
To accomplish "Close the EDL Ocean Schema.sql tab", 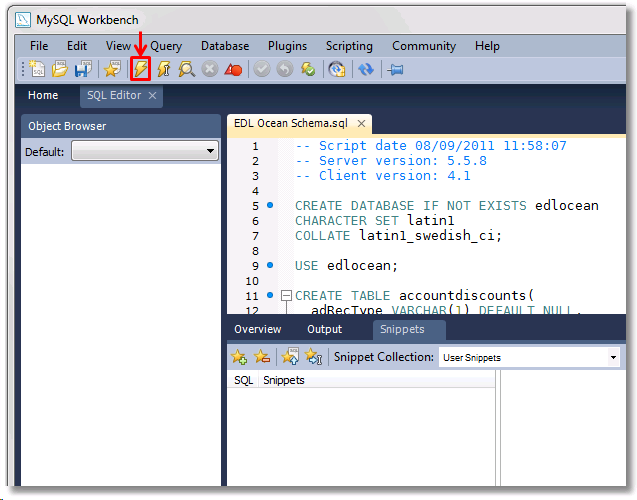I will 361,123.
